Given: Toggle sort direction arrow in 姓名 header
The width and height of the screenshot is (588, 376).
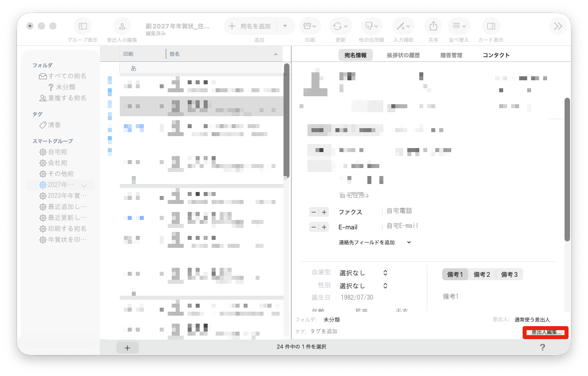Looking at the screenshot, I should click(x=276, y=54).
